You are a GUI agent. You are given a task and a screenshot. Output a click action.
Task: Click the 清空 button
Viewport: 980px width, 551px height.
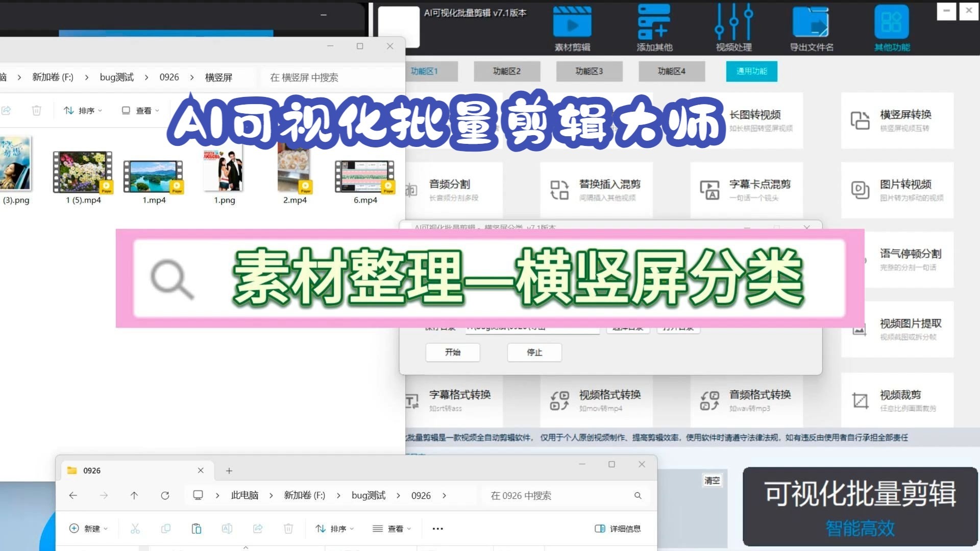[712, 480]
